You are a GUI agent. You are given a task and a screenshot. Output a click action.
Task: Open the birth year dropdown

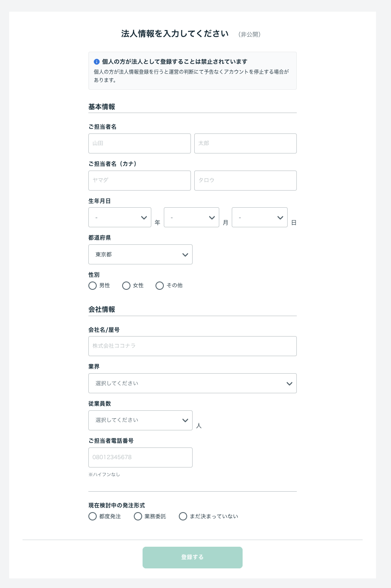coord(120,217)
